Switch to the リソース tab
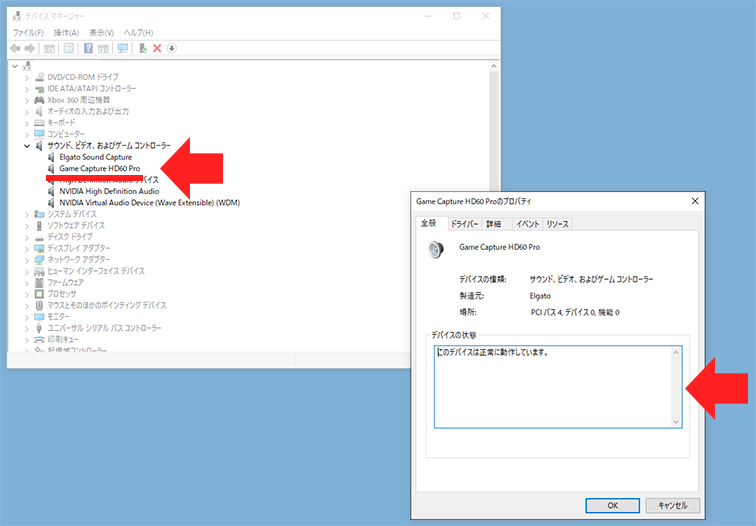This screenshot has width=756, height=526. [x=557, y=224]
